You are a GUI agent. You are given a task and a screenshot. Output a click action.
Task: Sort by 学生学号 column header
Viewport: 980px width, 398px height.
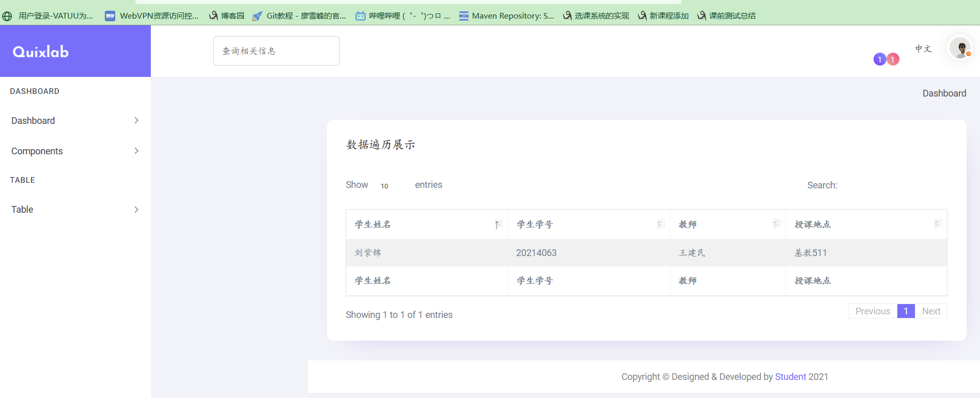589,224
